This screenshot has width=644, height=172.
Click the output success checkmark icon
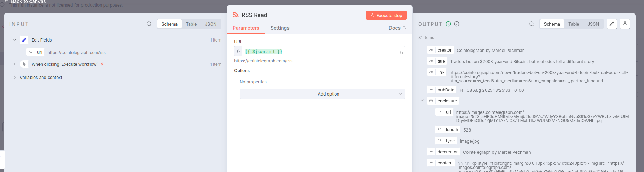pos(448,24)
